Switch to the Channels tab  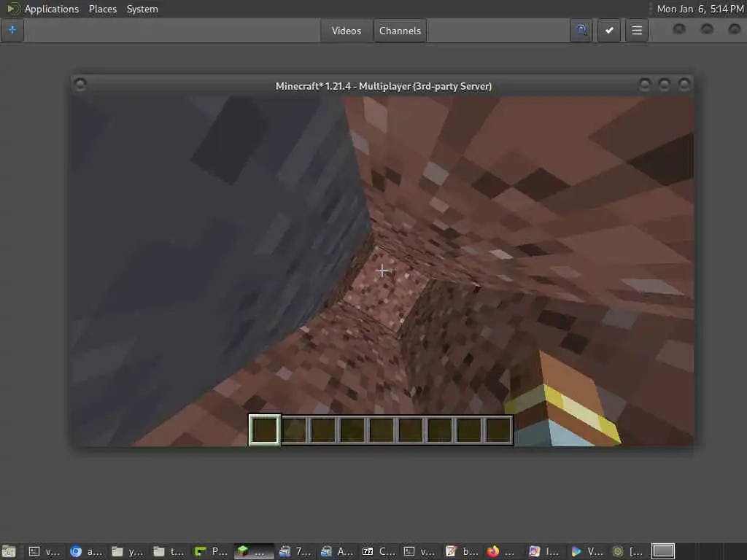click(x=400, y=31)
